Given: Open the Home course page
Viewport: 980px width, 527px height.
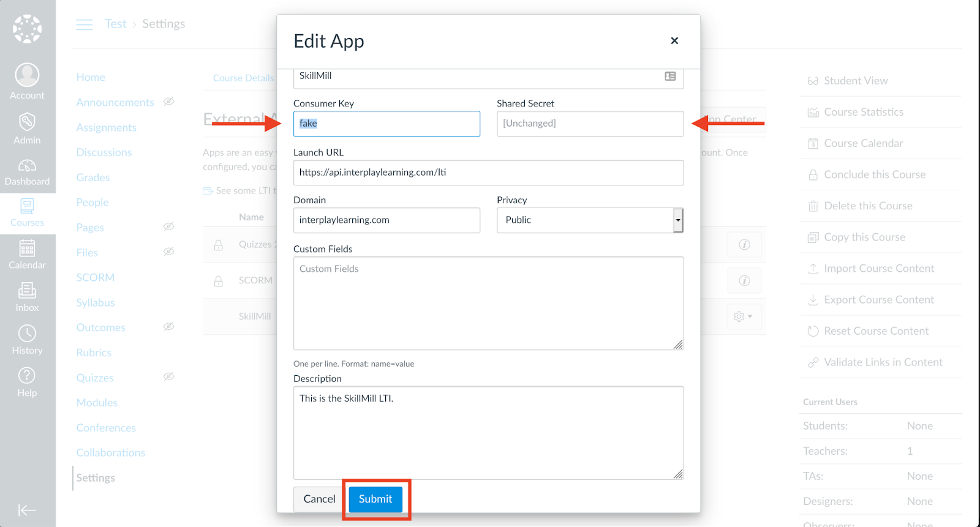Looking at the screenshot, I should 91,77.
